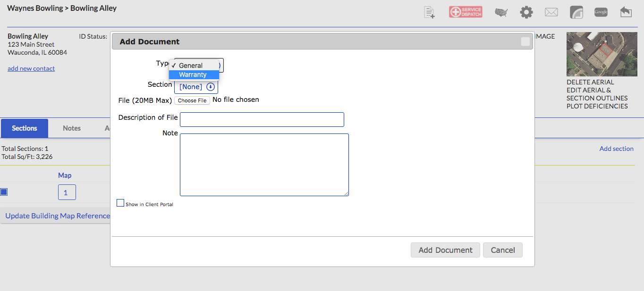Click the Google icon in header
Screen dimensions: 644x291
pos(601,12)
